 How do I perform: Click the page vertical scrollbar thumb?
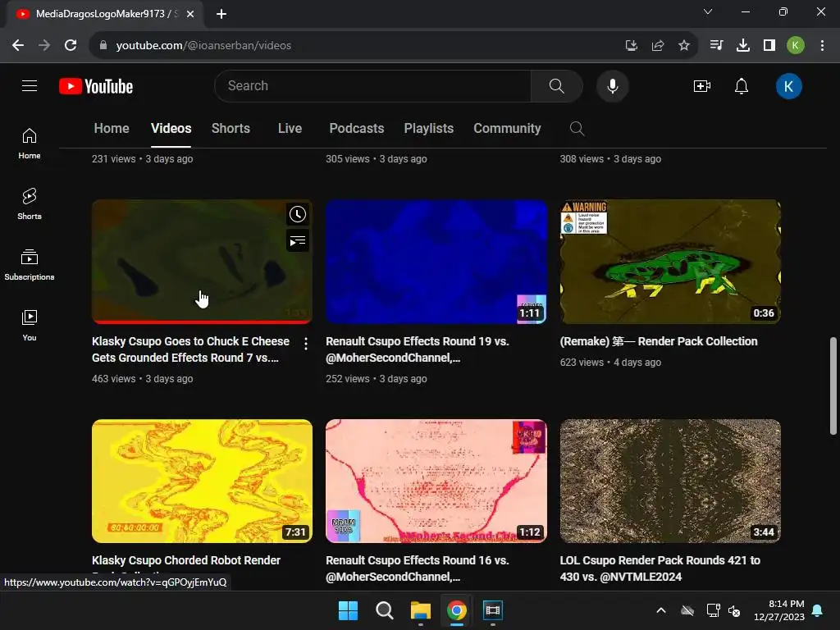point(833,386)
